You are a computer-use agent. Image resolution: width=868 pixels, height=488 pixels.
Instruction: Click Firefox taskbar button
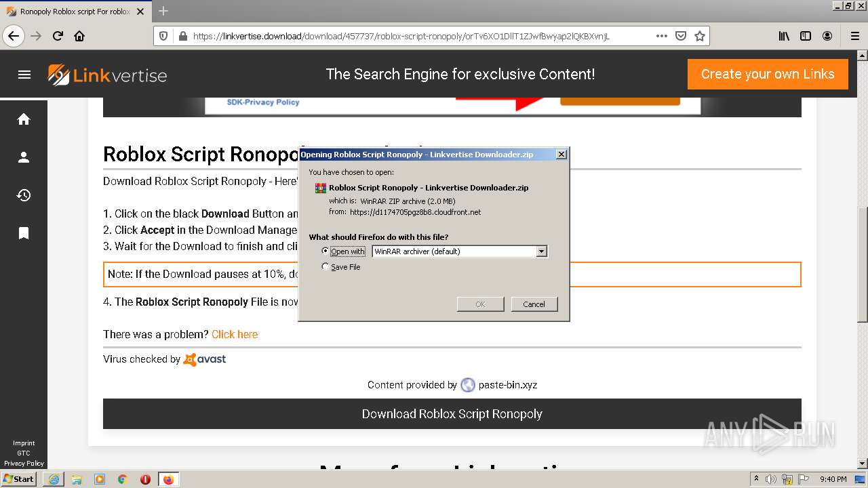point(169,479)
